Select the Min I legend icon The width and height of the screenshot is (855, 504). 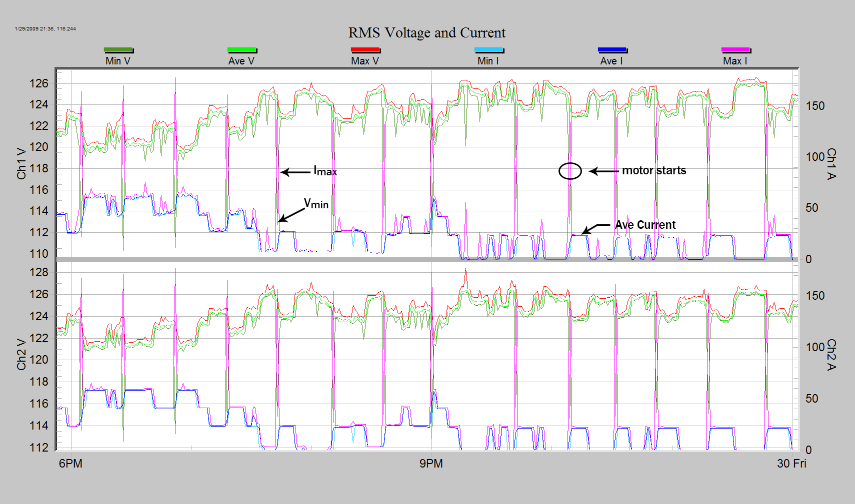[488, 50]
